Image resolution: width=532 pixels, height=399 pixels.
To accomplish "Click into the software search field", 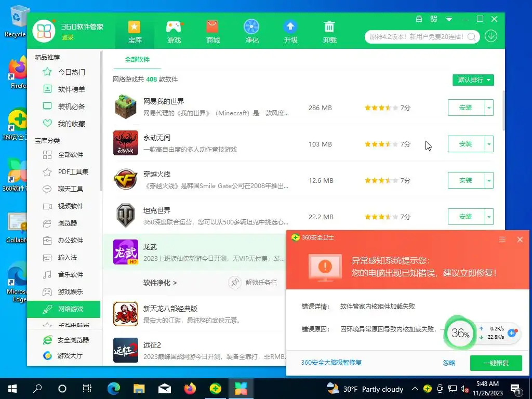I will tap(416, 37).
